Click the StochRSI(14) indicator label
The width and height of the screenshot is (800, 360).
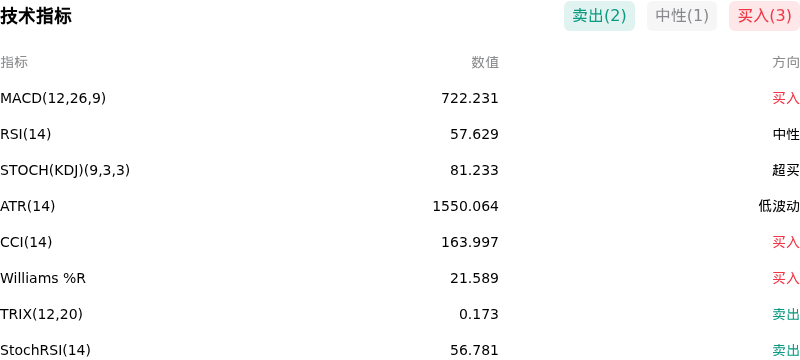(x=45, y=350)
